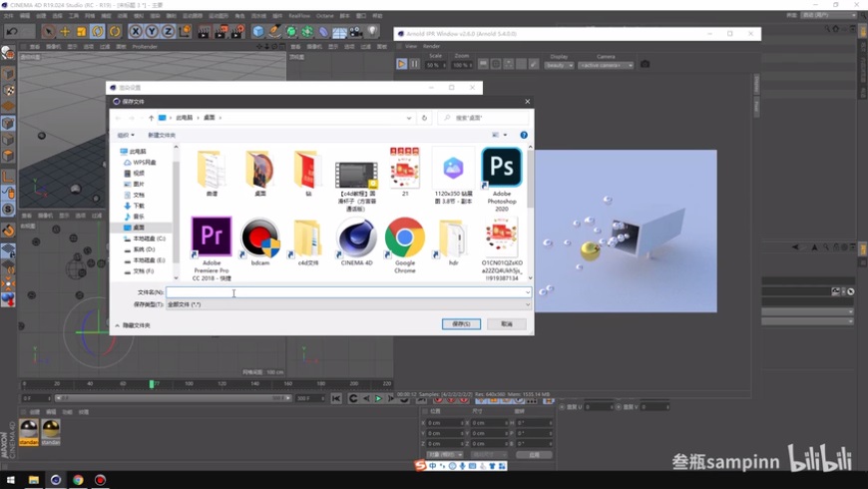
Task: Play the animation forward in timeline
Action: click(x=379, y=399)
